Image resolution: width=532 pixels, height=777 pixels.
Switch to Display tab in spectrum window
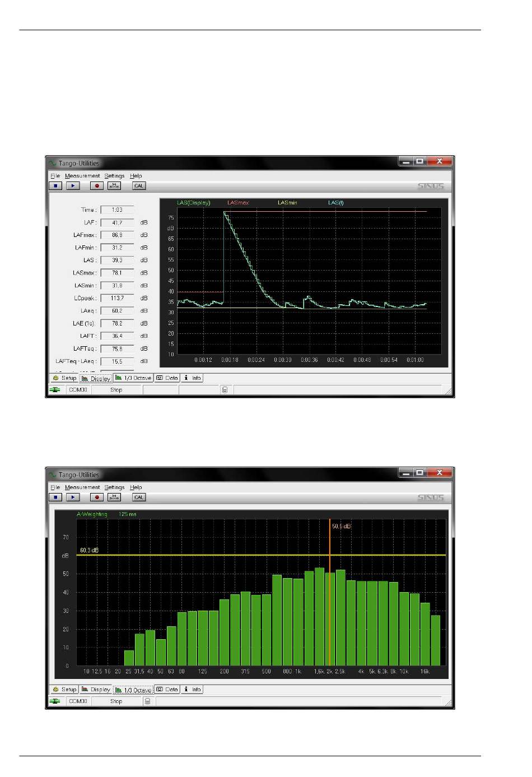(96, 690)
